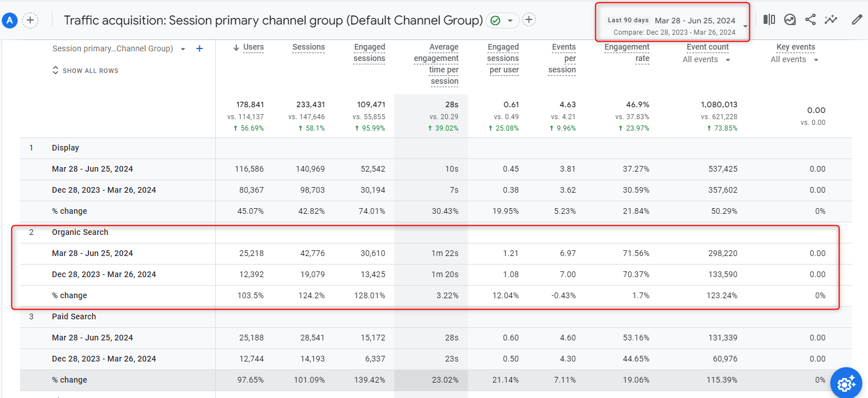The height and width of the screenshot is (398, 868).
Task: Click Paid Search sessions value 28,541
Action: pos(312,338)
